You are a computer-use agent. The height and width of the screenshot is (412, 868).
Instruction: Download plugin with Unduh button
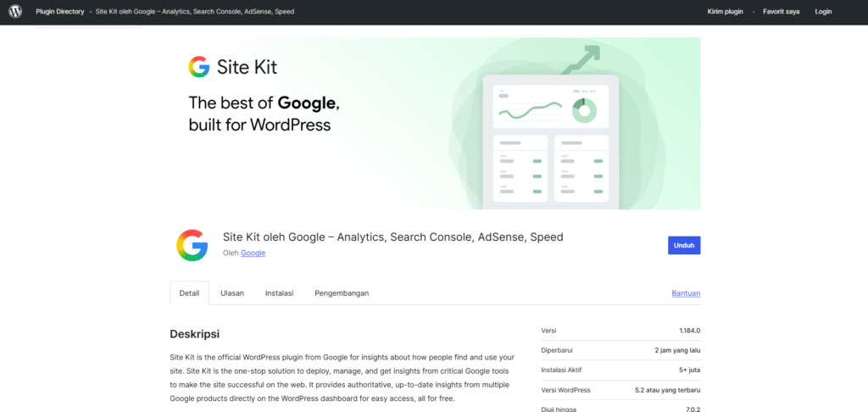[x=684, y=245]
